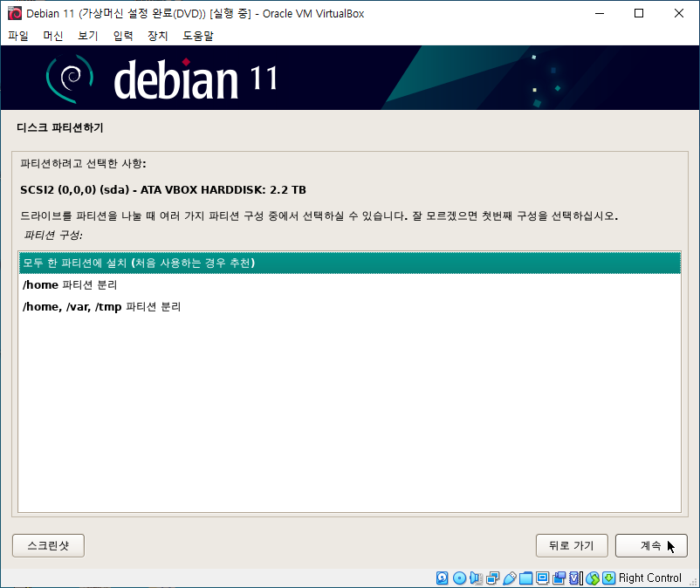Click the recording status icon

pyautogui.click(x=559, y=578)
